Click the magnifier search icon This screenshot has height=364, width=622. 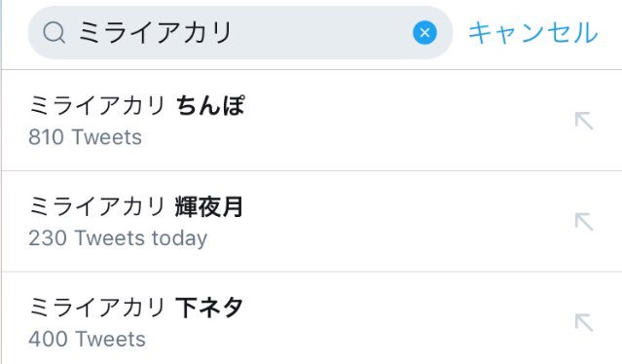tap(55, 32)
